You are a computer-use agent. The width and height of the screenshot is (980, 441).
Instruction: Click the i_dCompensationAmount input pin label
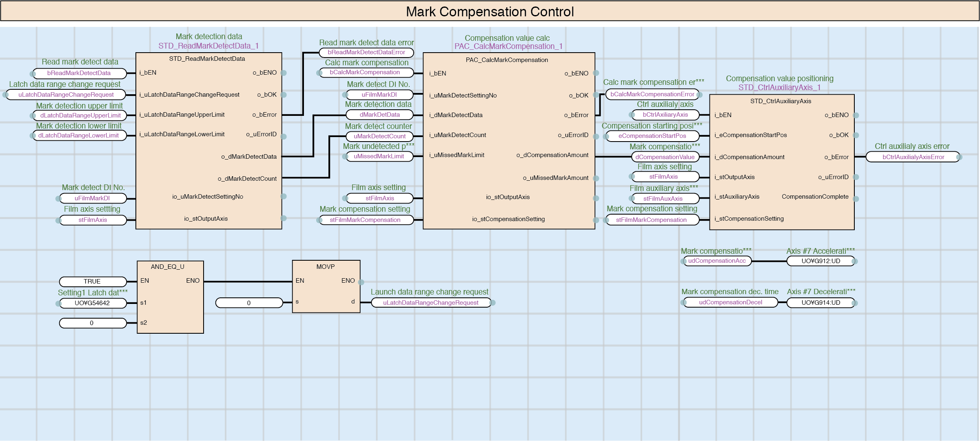[749, 157]
